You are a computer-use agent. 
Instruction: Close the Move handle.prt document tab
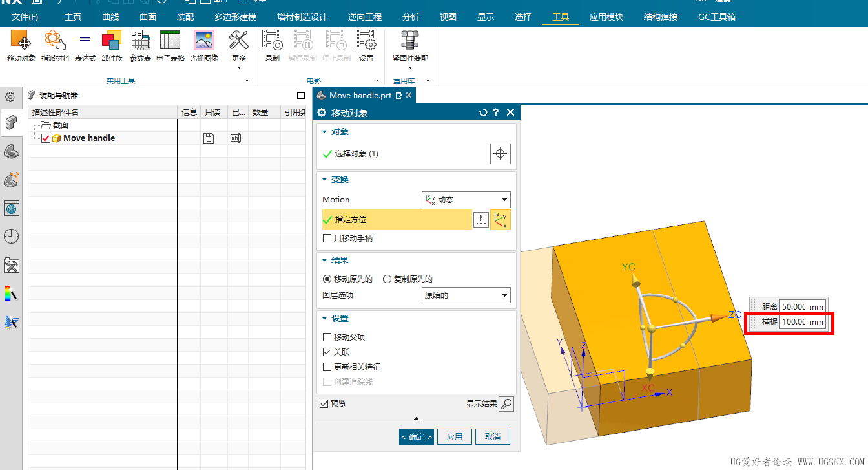tap(408, 95)
